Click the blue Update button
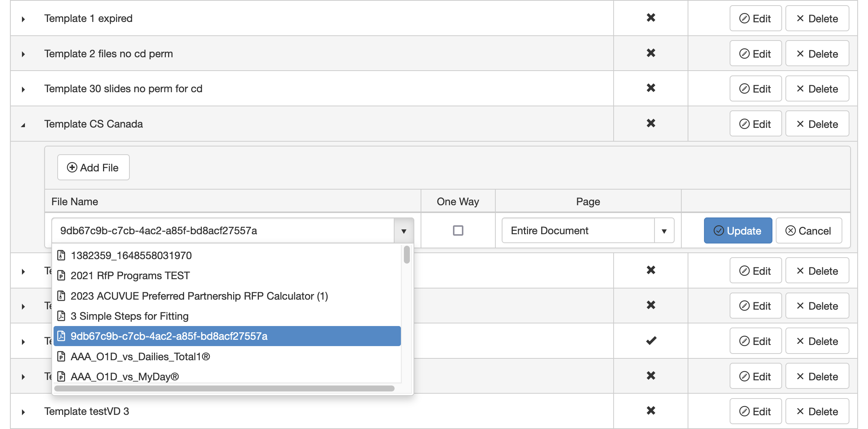Screen dimensions: 868x429 pos(737,231)
